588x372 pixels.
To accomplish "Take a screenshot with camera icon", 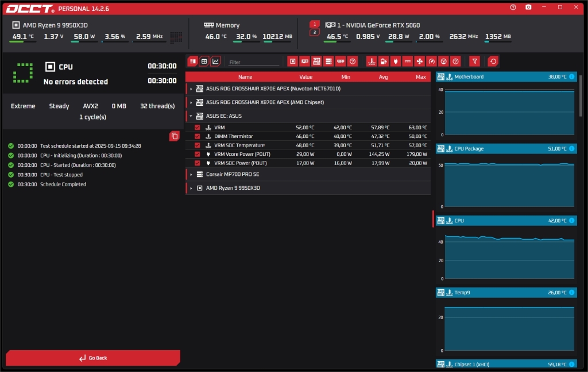I will (528, 7).
